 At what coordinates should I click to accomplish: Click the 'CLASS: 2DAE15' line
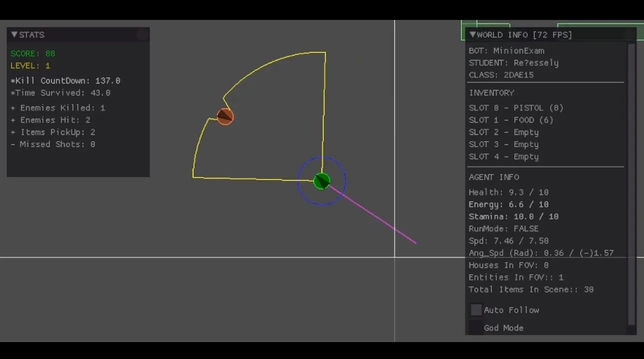[501, 75]
